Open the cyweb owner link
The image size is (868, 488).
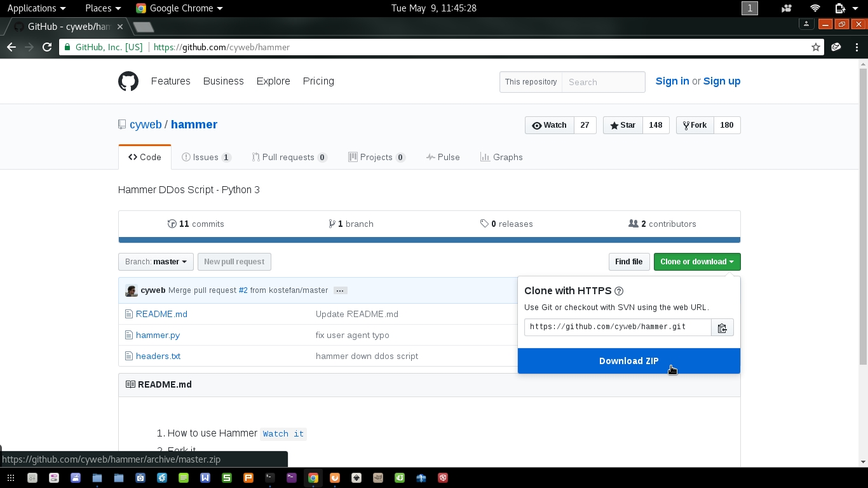pos(146,125)
